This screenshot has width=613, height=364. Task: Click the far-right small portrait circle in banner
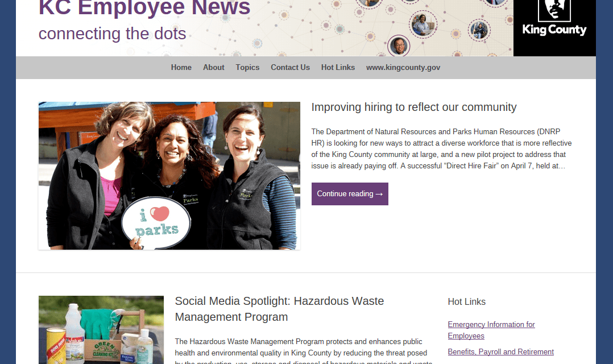tap(479, 30)
